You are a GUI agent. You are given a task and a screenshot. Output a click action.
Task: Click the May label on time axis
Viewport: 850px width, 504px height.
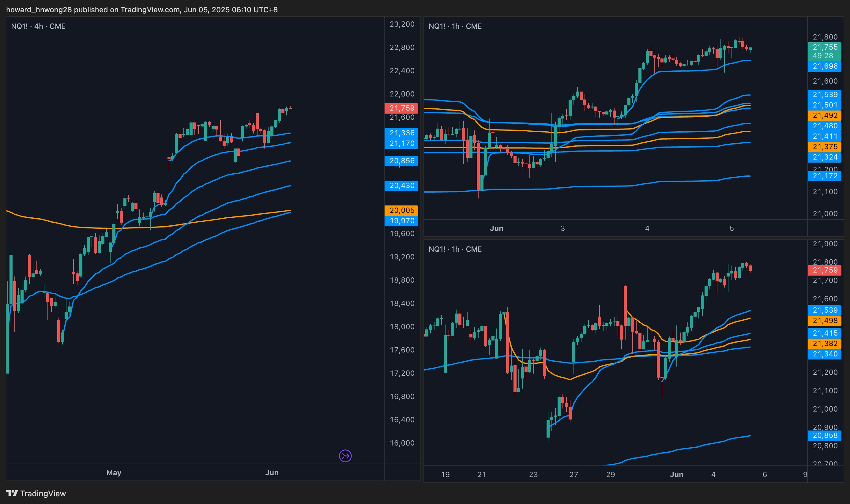[114, 472]
